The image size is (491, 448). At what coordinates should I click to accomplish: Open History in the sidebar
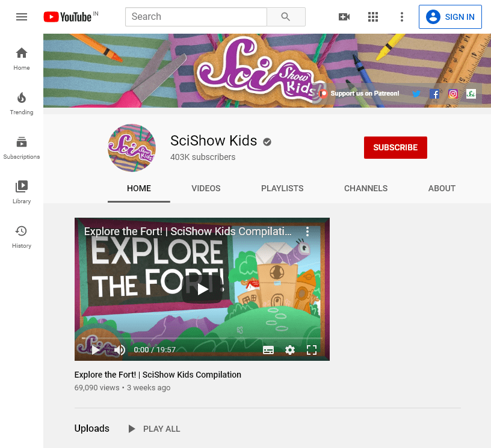tap(22, 237)
